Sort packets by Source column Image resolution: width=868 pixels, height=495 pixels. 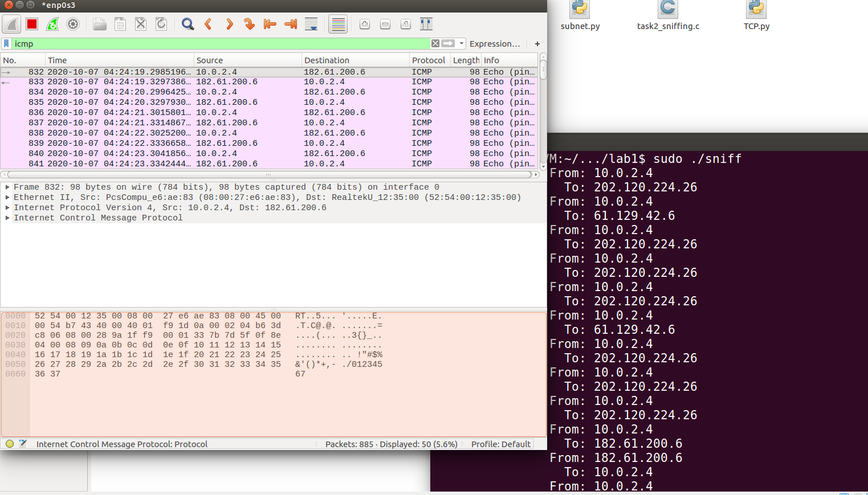248,60
